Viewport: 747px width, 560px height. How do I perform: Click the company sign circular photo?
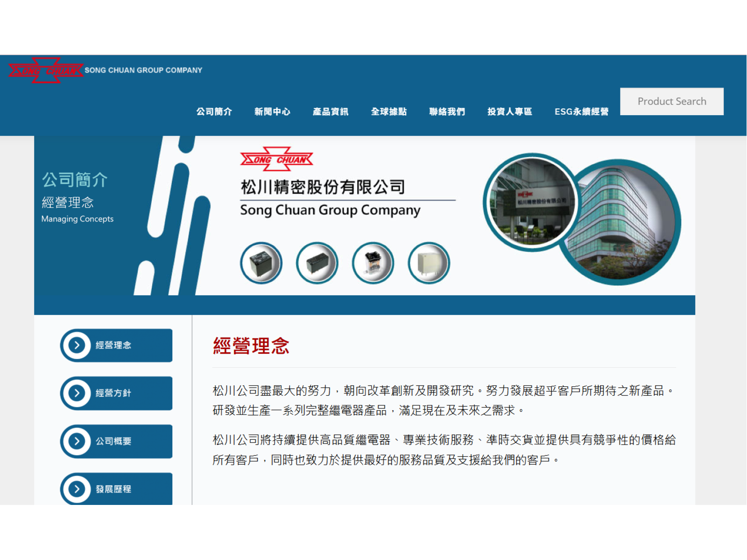(x=531, y=202)
